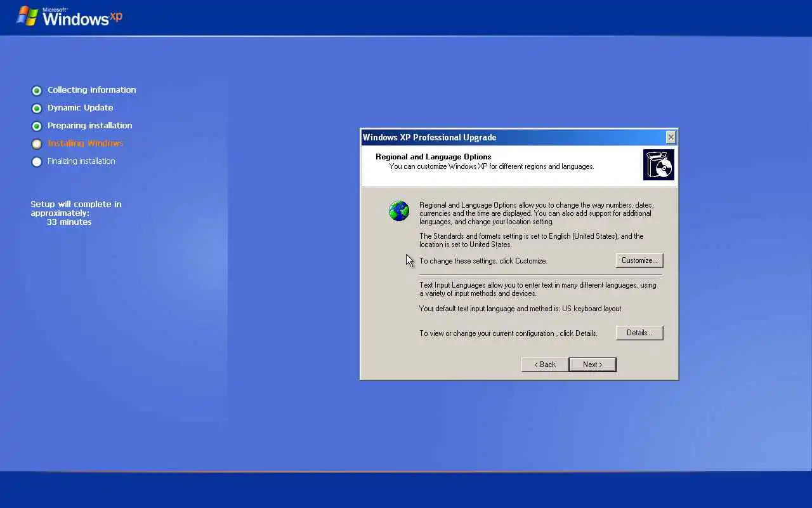Click the '33 minutes' remaining time text
812x508 pixels.
pyautogui.click(x=69, y=222)
